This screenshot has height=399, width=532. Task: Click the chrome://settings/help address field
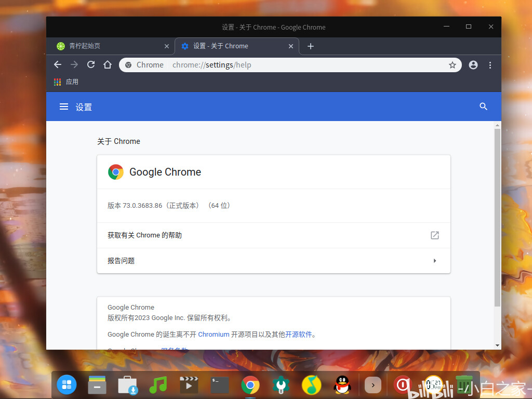(290, 65)
